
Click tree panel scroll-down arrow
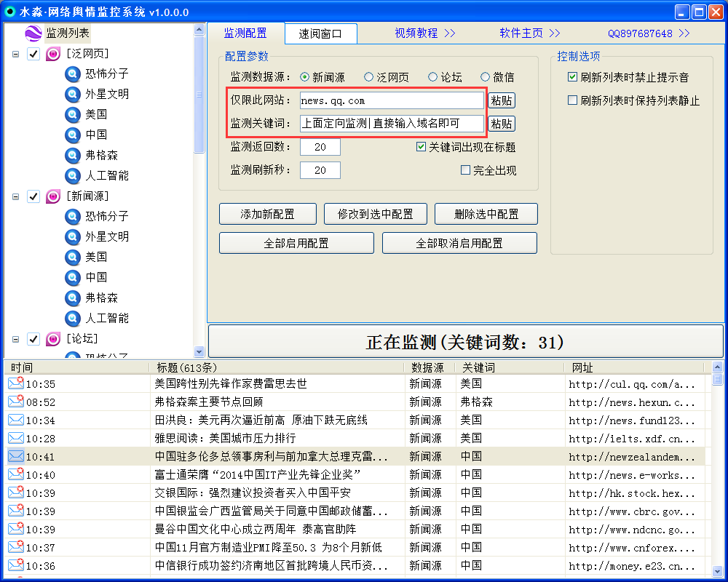(x=199, y=351)
